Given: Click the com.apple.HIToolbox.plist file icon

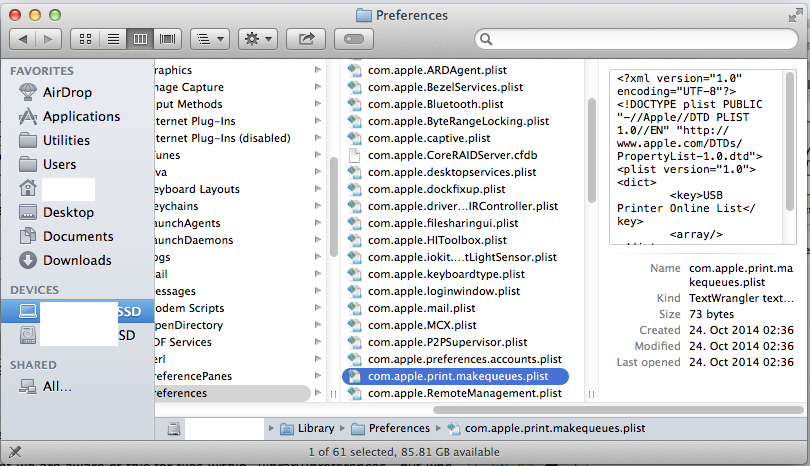Looking at the screenshot, I should (354, 240).
